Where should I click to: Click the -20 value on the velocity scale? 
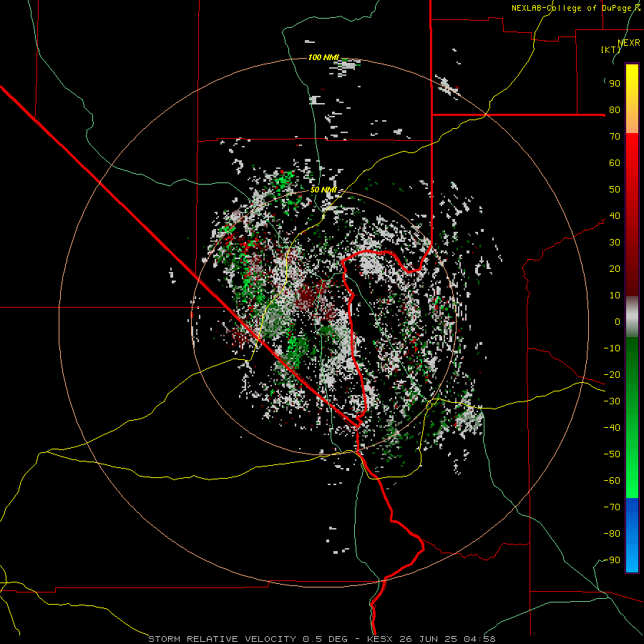612,375
